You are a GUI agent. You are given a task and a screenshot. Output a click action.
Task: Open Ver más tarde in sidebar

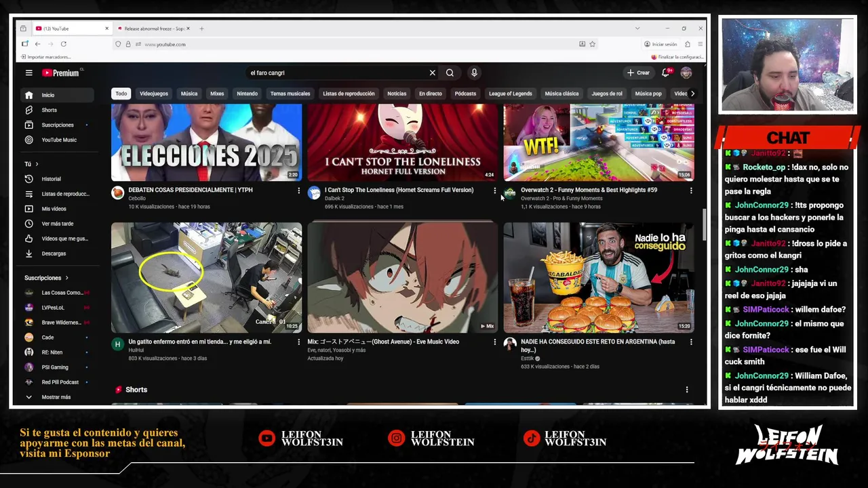point(56,224)
